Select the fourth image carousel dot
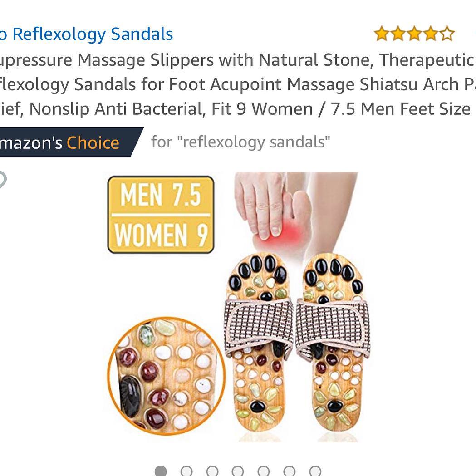The image size is (476, 476). tap(238, 471)
